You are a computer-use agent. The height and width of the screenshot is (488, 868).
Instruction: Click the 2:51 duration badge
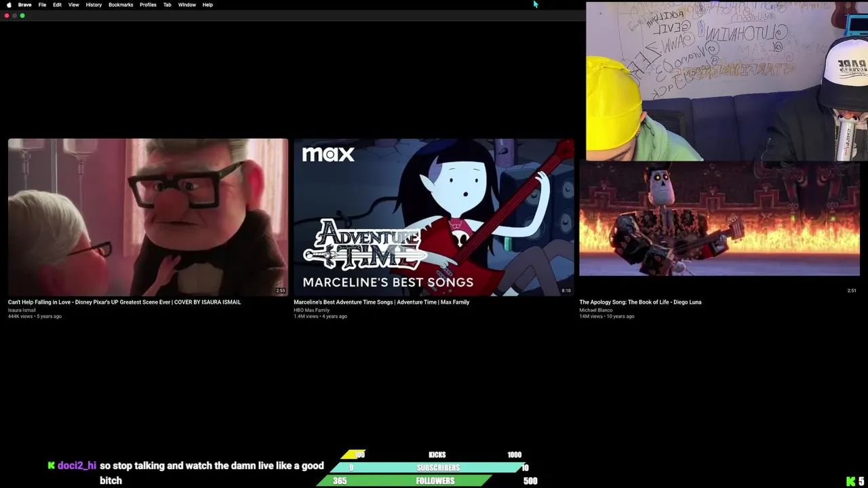(x=852, y=291)
